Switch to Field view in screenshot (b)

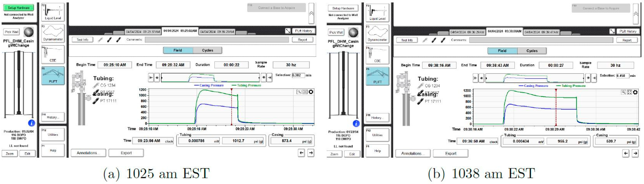[502, 51]
